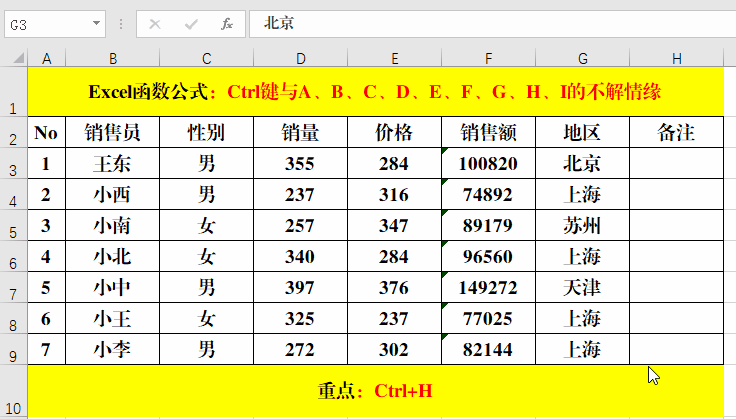This screenshot has height=419, width=736.
Task: Select the sales amount cell 100820
Action: [x=489, y=163]
